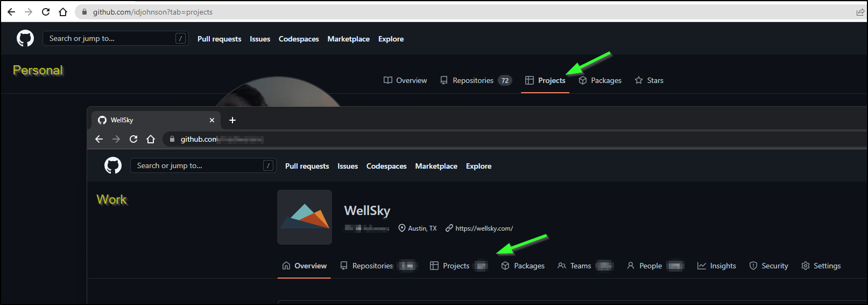Image resolution: width=868 pixels, height=305 pixels.
Task: Open Explore in Personal window
Action: 391,39
